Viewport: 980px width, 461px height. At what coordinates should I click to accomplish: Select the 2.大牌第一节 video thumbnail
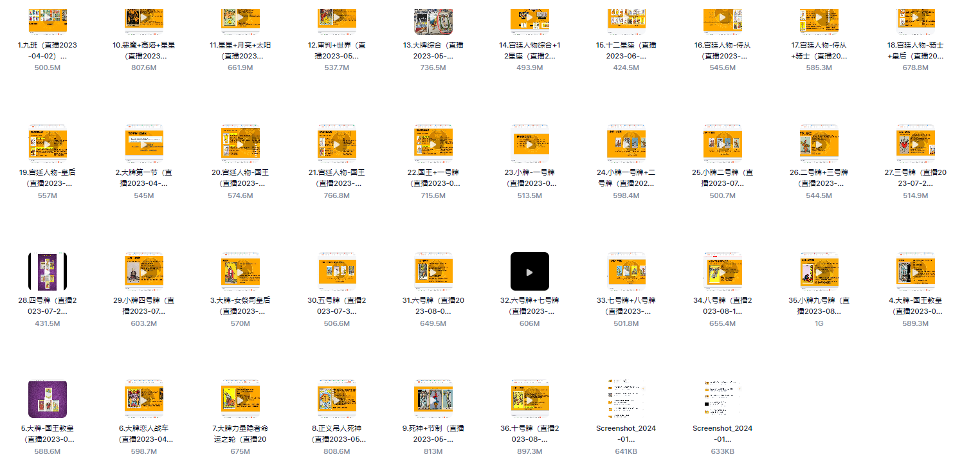[x=144, y=143]
